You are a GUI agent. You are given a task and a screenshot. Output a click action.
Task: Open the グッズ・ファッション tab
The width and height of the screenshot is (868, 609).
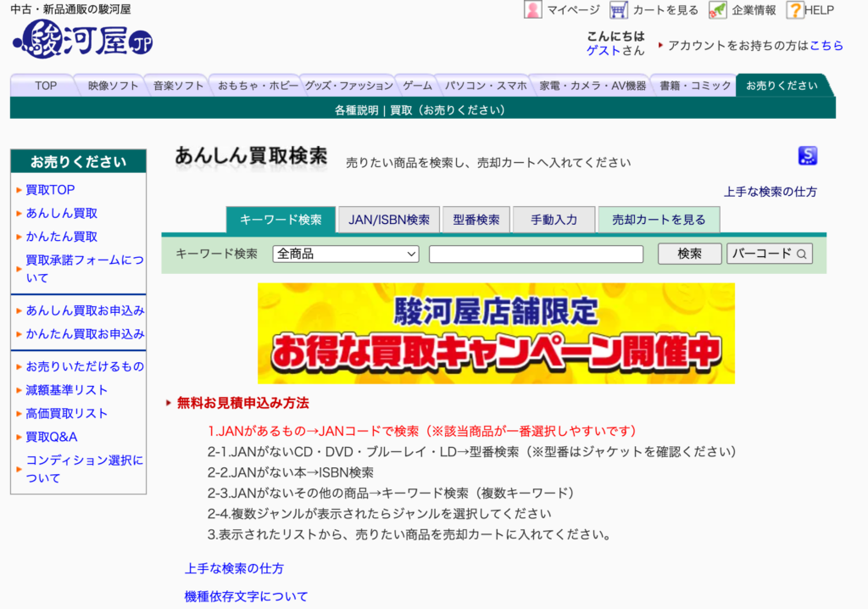[x=348, y=86]
